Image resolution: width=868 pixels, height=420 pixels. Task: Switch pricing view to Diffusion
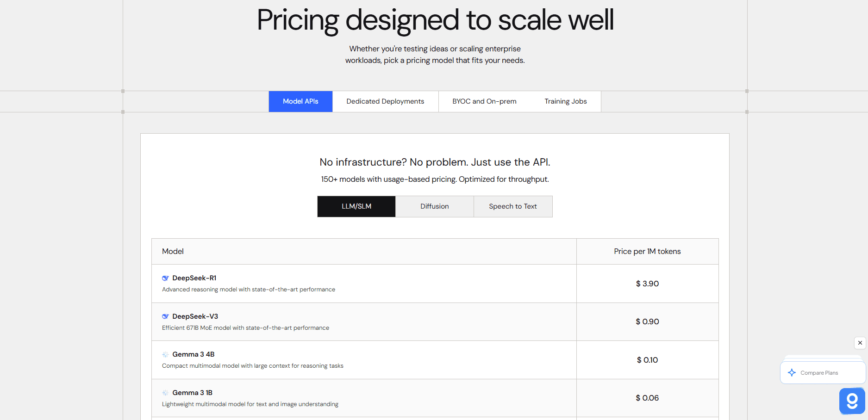434,206
